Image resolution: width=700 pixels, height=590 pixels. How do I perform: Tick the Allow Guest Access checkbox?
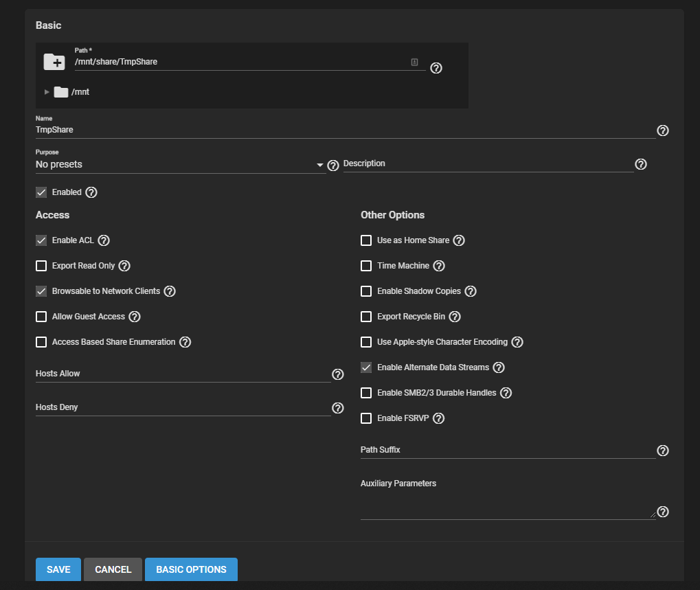point(41,317)
